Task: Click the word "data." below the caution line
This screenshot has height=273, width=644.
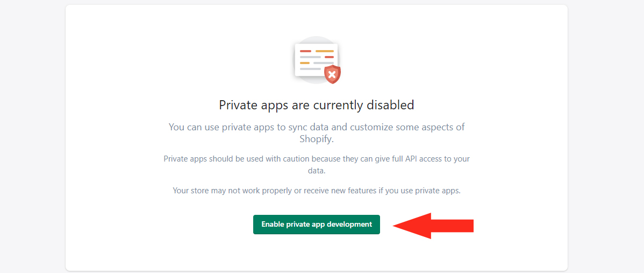Action: (x=316, y=171)
